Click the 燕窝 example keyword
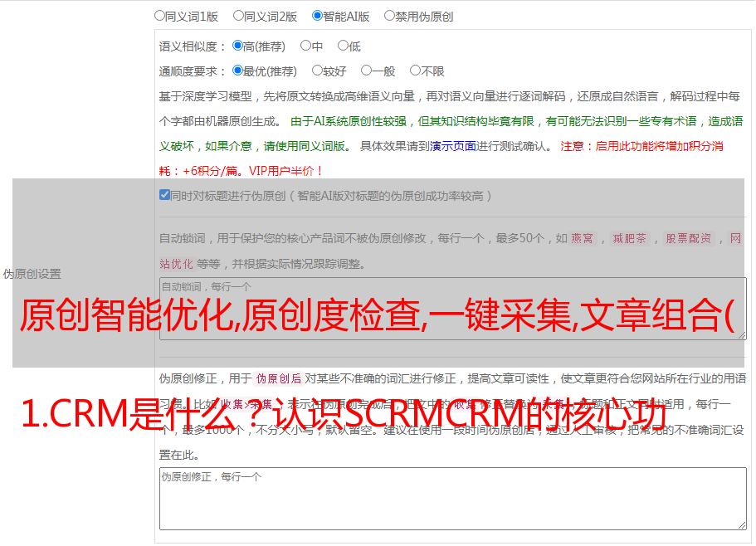 pyautogui.click(x=582, y=238)
